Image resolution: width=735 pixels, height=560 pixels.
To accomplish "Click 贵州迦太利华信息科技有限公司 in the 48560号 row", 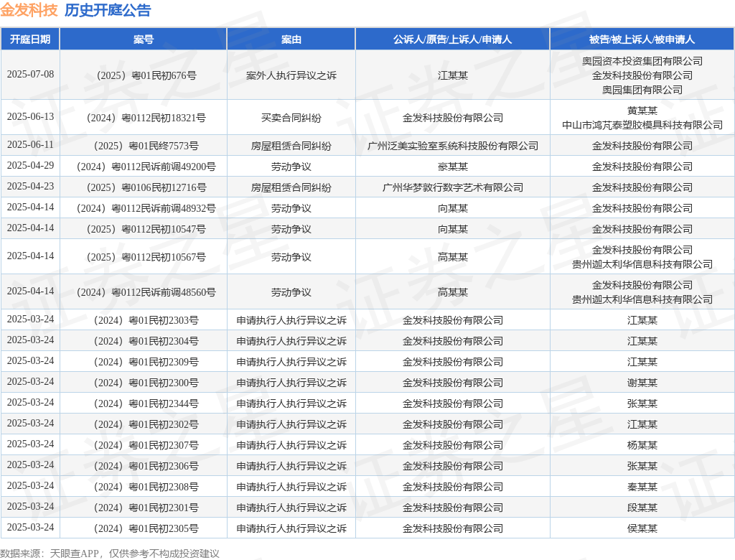I will coord(642,299).
